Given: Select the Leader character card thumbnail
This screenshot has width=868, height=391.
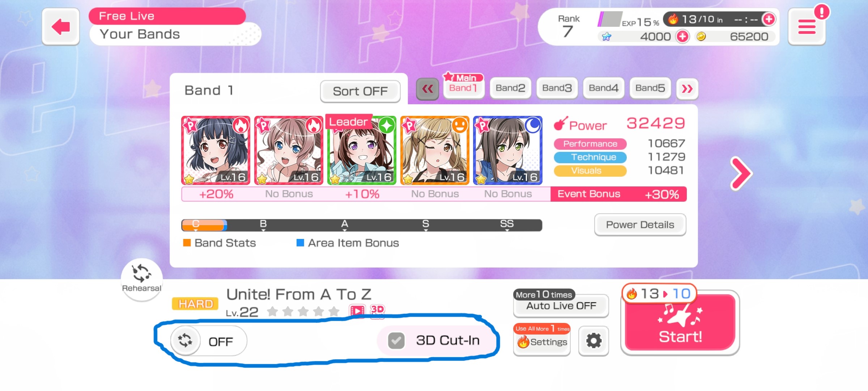Looking at the screenshot, I should tap(362, 150).
